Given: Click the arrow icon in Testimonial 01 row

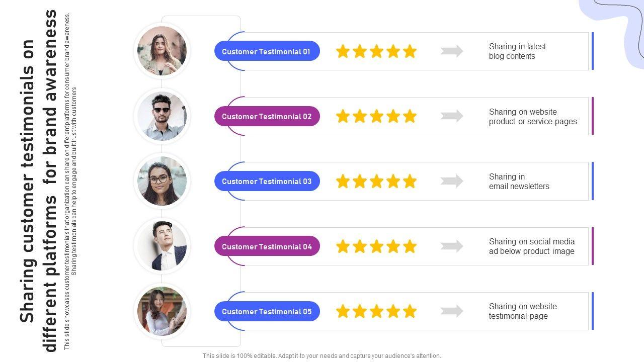Looking at the screenshot, I should click(452, 51).
